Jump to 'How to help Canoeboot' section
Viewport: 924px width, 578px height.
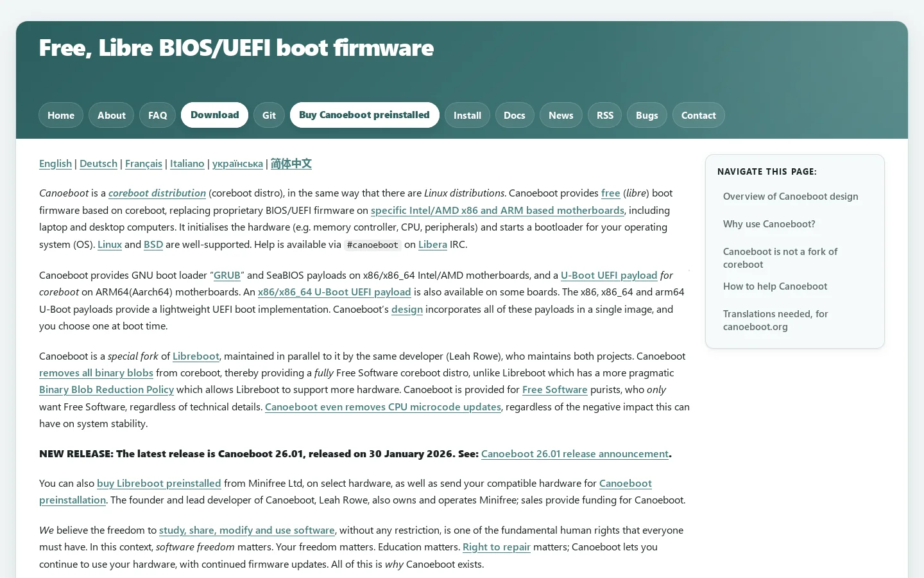click(775, 286)
